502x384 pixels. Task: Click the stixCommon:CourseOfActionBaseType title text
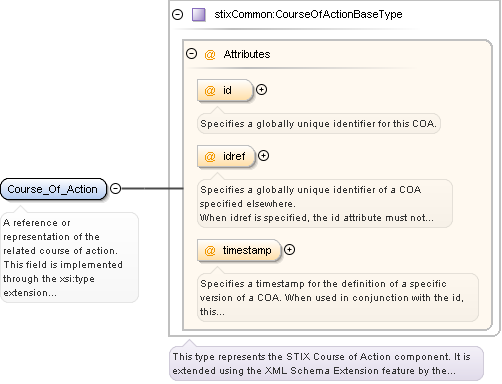coord(308,14)
